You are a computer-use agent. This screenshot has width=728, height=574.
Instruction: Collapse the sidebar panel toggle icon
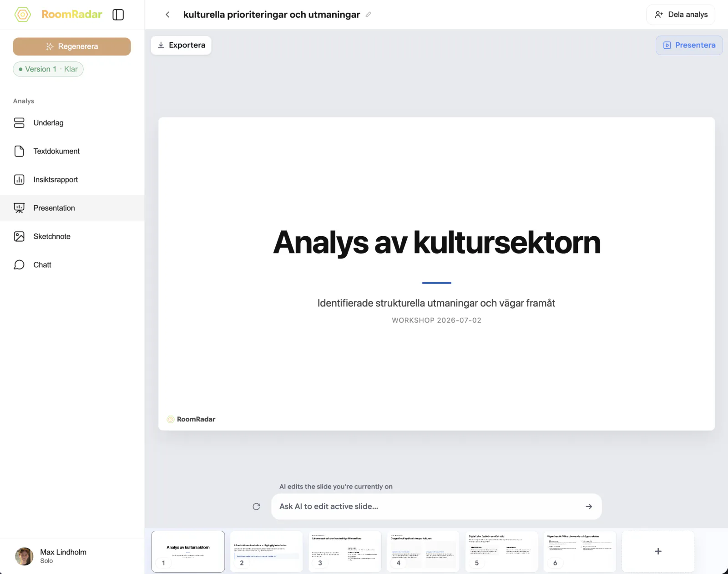[x=118, y=15]
